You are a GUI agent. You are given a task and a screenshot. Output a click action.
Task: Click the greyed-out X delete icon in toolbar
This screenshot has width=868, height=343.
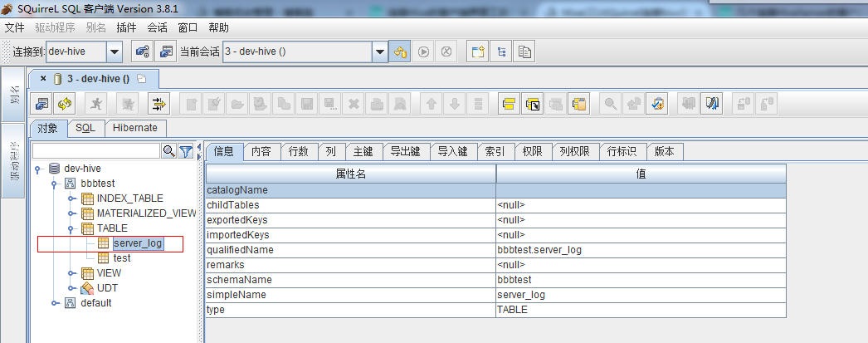click(x=353, y=103)
